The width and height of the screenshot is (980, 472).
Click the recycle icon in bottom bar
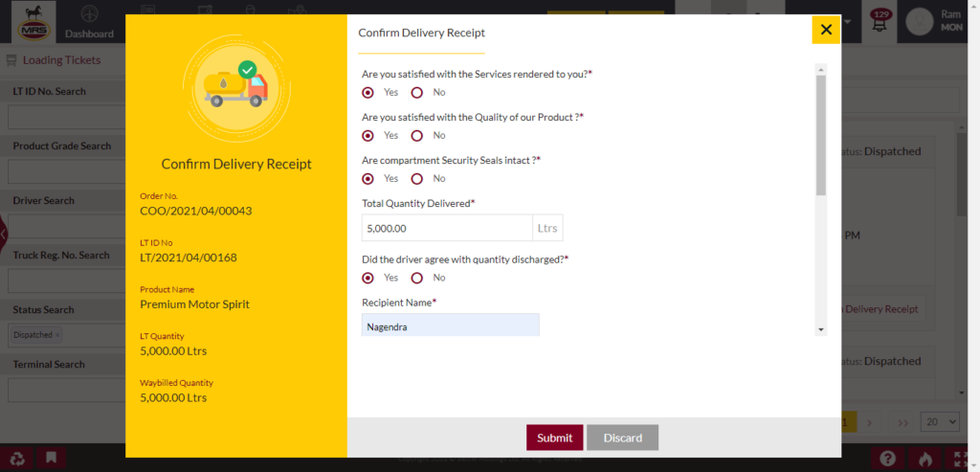[17, 459]
